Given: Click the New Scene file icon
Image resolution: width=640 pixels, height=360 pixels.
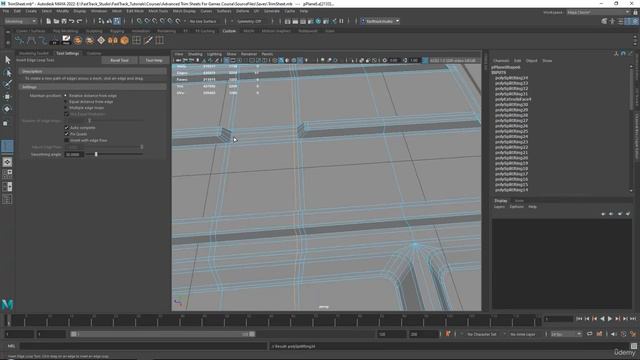Looking at the screenshot, I should click(x=49, y=21).
